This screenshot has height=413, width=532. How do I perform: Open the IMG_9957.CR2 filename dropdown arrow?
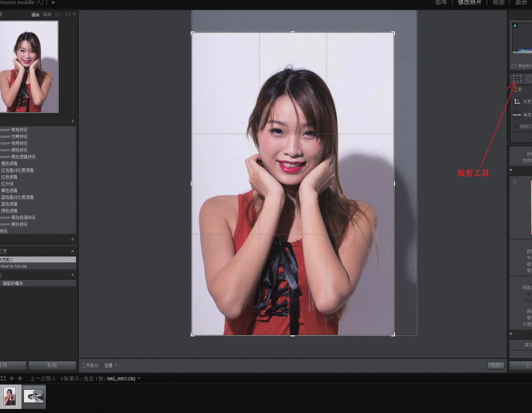point(139,379)
